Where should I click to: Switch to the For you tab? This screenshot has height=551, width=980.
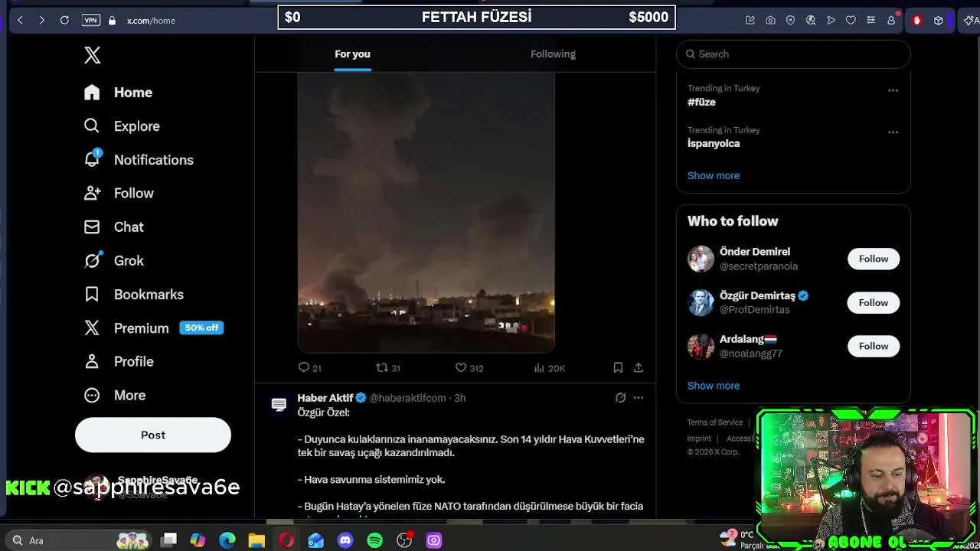tap(352, 54)
